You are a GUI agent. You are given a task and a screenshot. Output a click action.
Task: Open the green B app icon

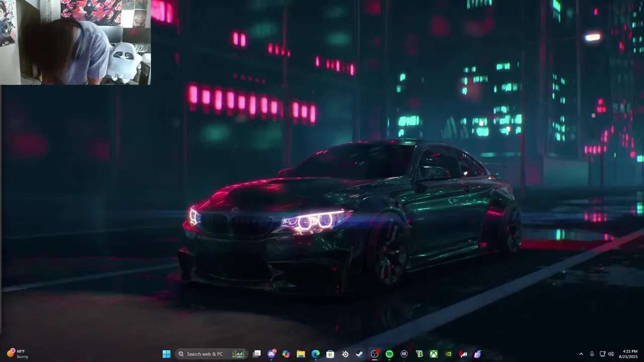(x=419, y=354)
